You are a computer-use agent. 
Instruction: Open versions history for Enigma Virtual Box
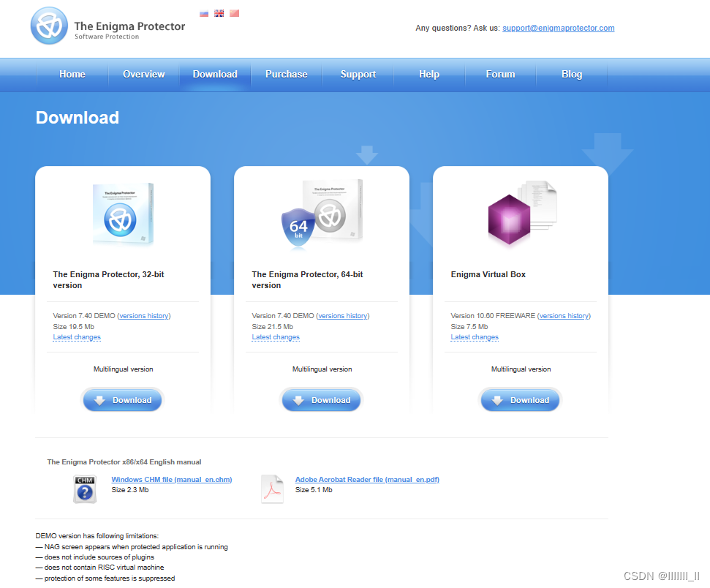564,316
